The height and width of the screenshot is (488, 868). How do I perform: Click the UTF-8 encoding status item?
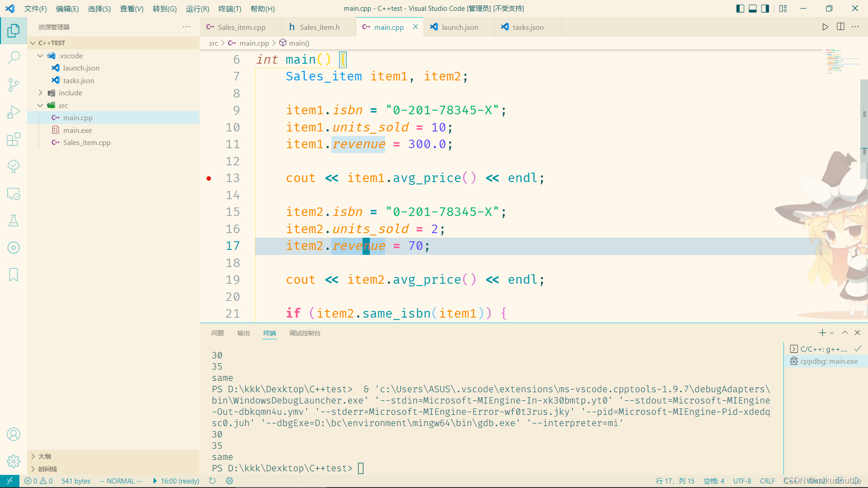tap(742, 481)
